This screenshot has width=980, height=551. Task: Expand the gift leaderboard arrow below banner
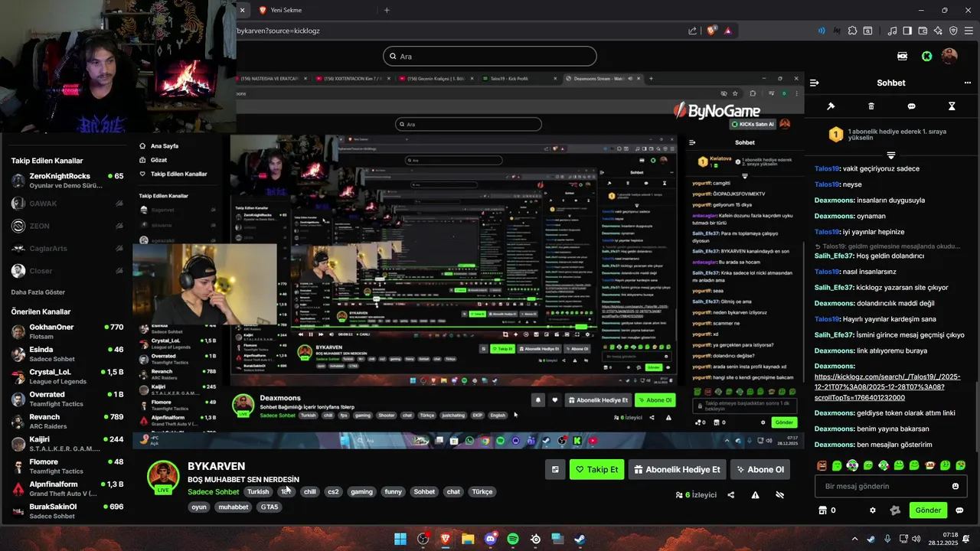[891, 155]
